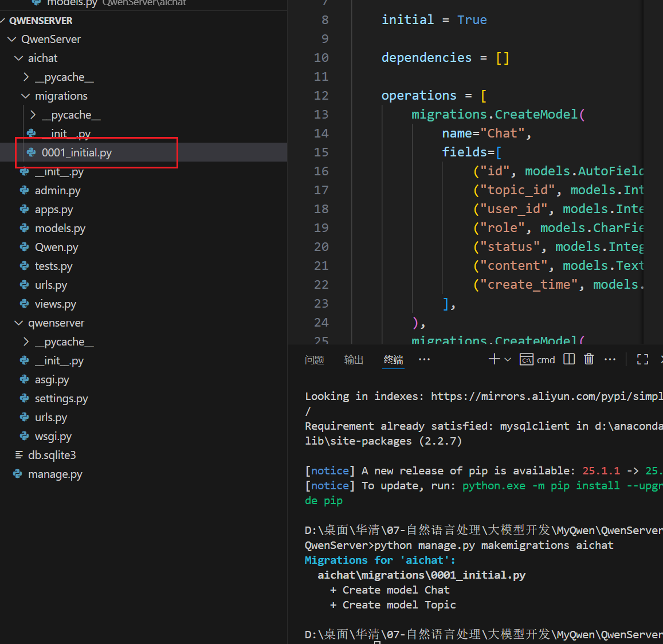Collapse the QWENSERVER explorer section
Screen dimensions: 663x644
click(x=40, y=21)
